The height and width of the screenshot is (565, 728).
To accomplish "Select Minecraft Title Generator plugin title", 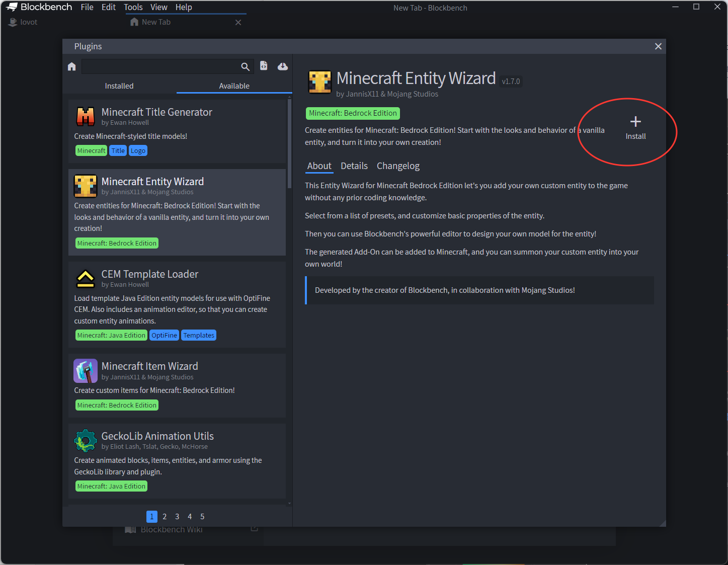I will click(x=157, y=112).
